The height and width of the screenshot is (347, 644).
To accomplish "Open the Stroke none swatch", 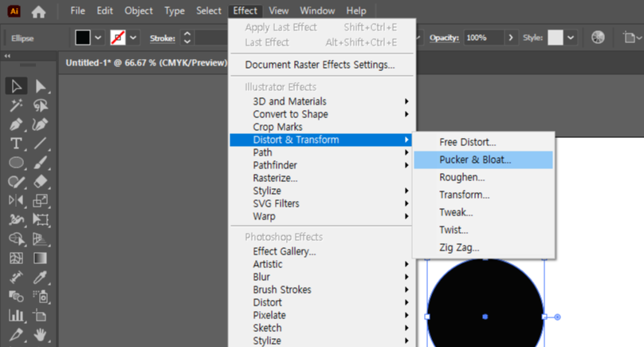I will (118, 37).
